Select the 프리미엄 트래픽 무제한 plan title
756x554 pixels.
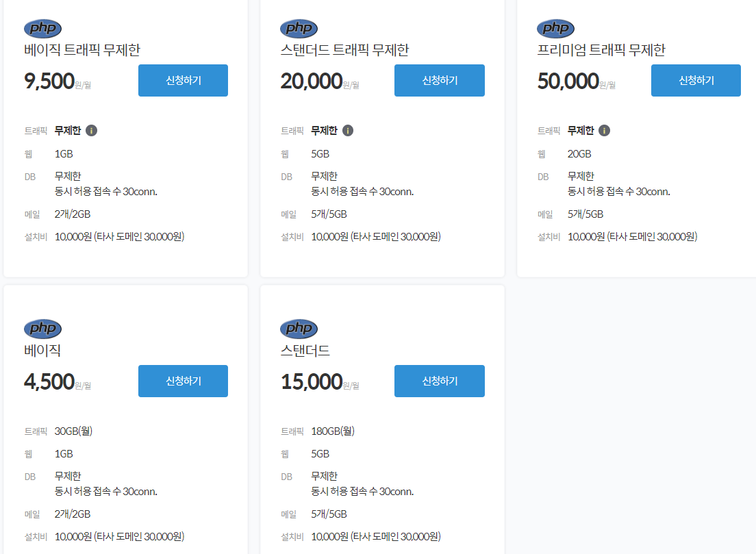click(601, 50)
